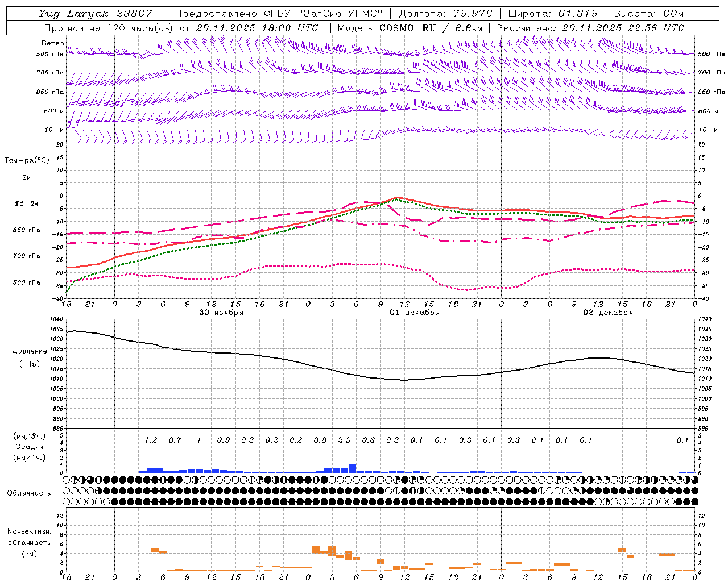This screenshot has height=582, width=728.
Task: Click 'Прогноз на 120 часа(ов)' text
Action: click(109, 28)
